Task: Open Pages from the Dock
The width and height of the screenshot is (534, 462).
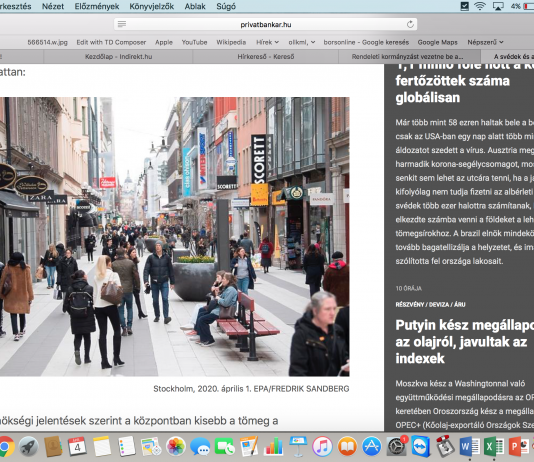Action: (249, 446)
